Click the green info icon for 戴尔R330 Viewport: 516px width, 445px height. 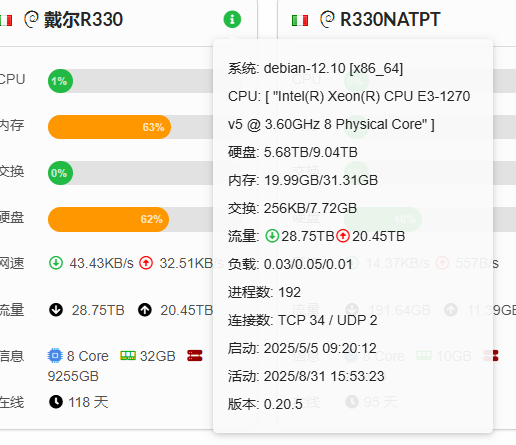click(x=232, y=19)
